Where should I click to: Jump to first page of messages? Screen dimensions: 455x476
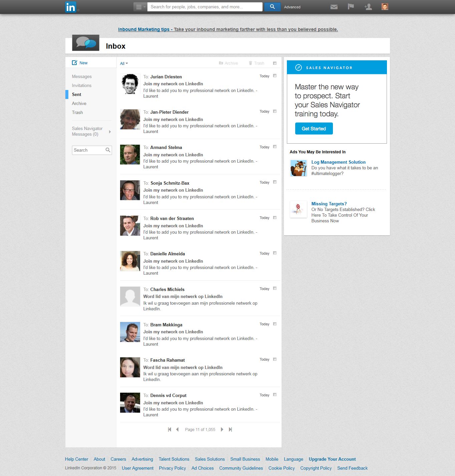[x=169, y=430]
